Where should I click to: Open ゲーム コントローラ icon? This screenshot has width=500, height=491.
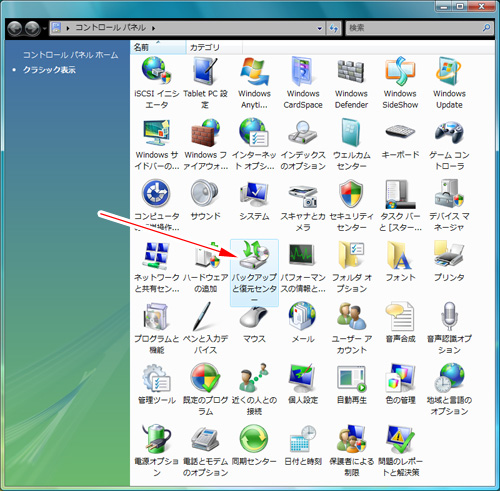pos(449,132)
